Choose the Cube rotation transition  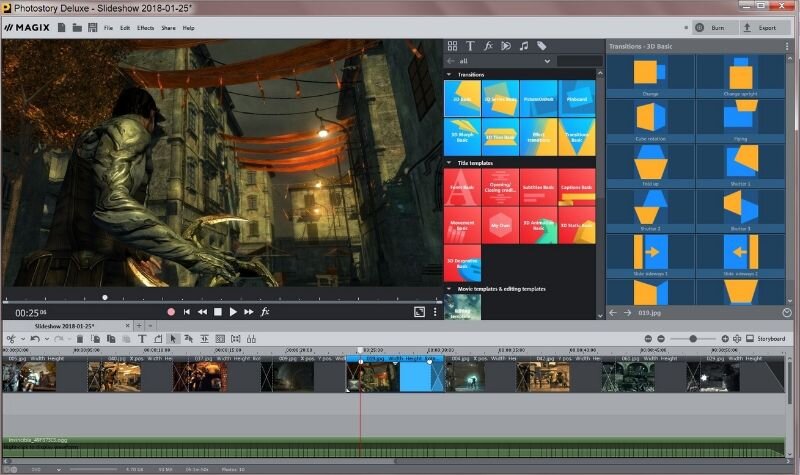coord(650,120)
